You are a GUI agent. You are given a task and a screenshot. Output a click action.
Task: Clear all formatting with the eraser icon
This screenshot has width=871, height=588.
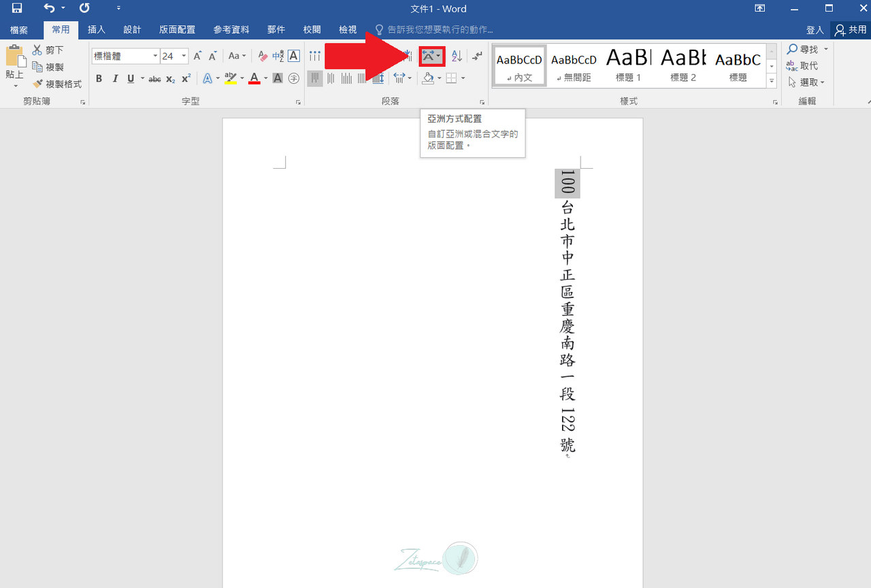[x=263, y=56]
